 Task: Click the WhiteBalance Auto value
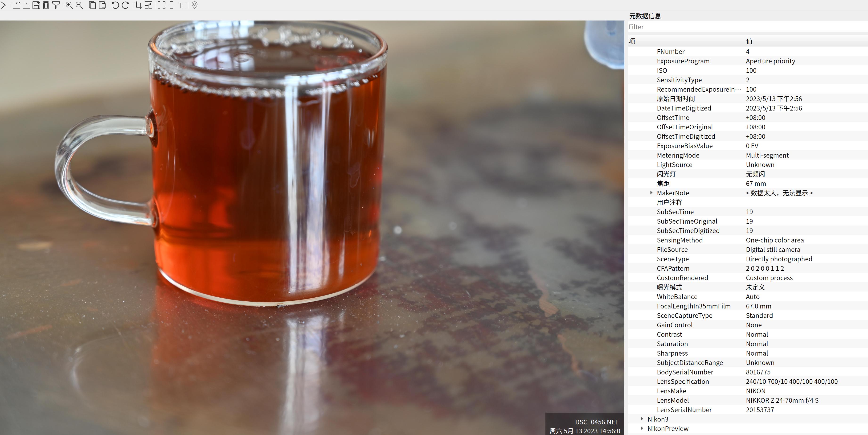click(x=753, y=296)
